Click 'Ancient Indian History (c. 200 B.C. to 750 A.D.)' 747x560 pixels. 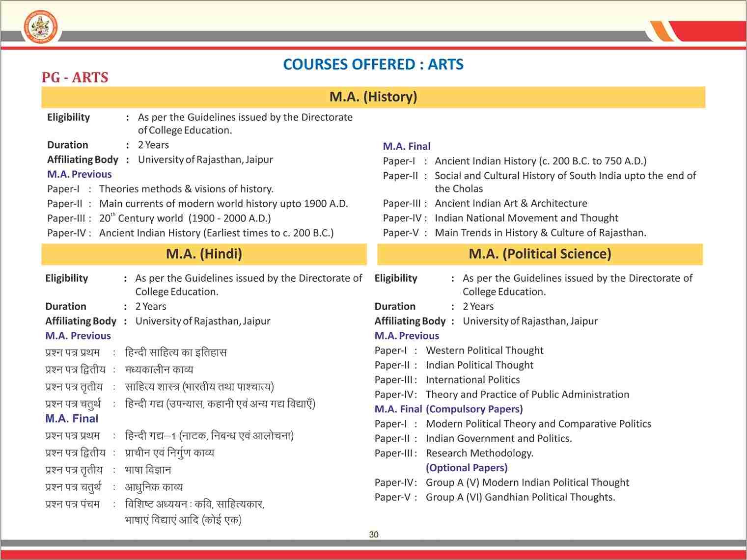pyautogui.click(x=541, y=161)
